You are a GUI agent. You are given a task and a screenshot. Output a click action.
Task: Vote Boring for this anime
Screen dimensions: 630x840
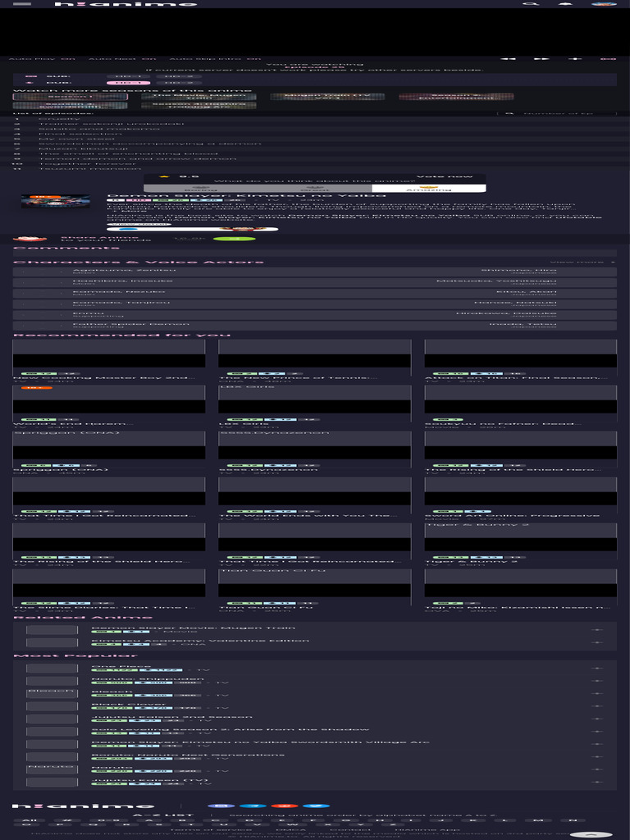[x=200, y=189]
